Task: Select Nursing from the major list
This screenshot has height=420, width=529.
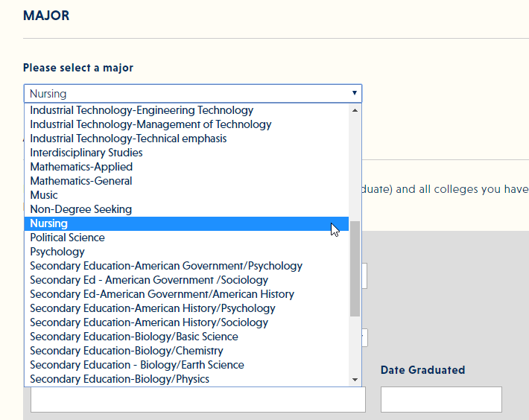Action: (x=49, y=223)
